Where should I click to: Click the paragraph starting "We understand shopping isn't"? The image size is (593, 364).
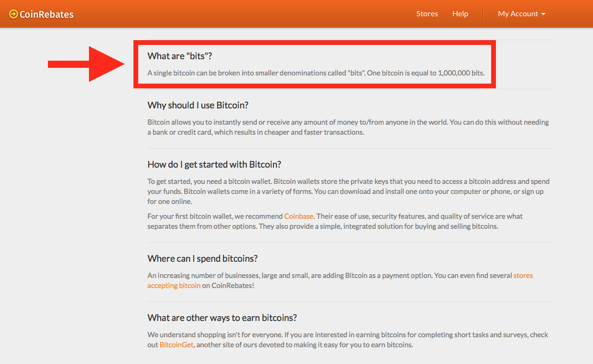[348, 340]
